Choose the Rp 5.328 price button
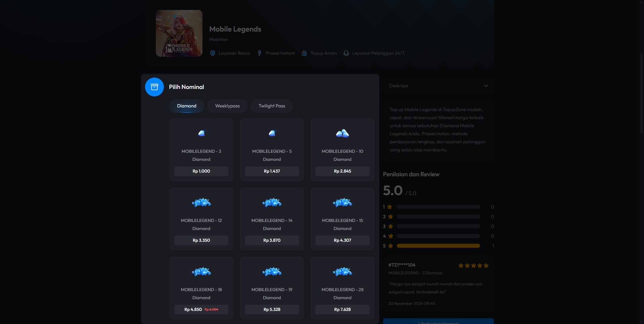The image size is (644, 324). 272,310
